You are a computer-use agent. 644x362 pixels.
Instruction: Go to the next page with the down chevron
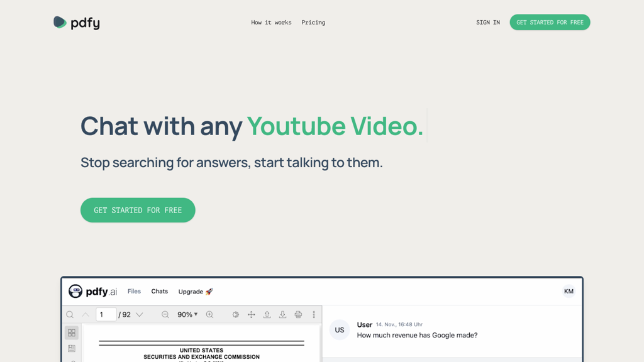click(140, 315)
